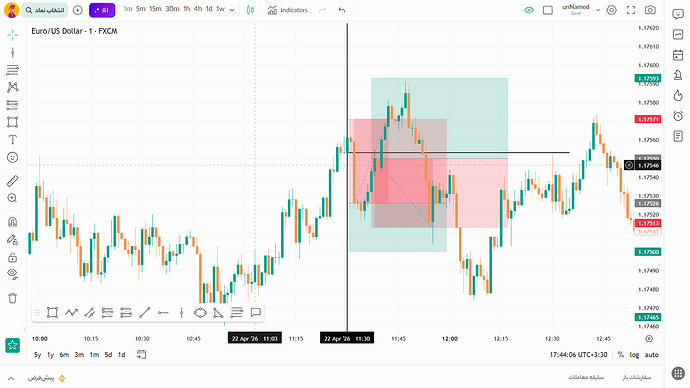Pick the parallel channel tool in floating toolbar
690x388 pixels.
coord(89,313)
